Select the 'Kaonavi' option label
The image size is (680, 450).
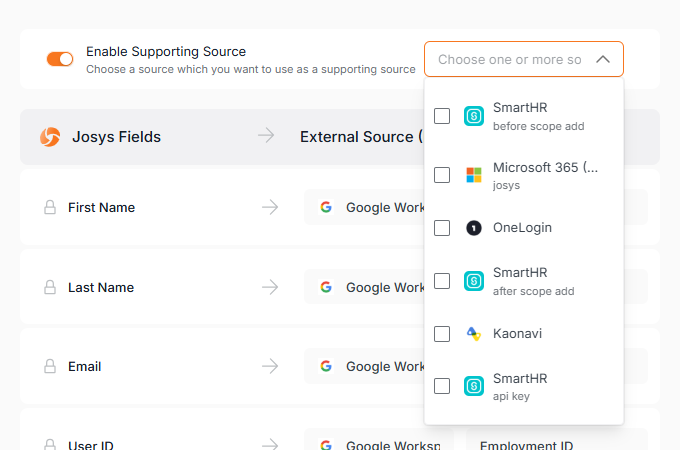(x=517, y=333)
